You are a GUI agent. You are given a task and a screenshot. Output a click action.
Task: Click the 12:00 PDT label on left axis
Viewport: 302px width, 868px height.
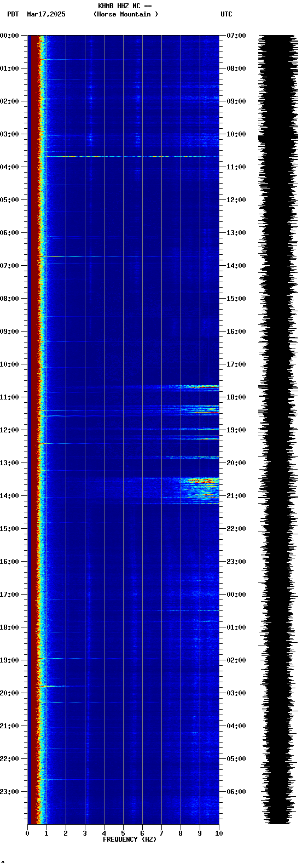(10, 430)
